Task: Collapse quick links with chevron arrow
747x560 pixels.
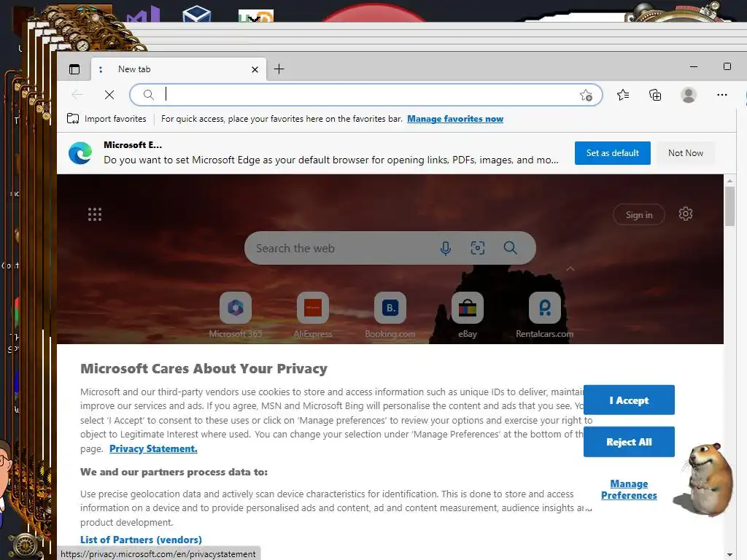Action: pyautogui.click(x=570, y=269)
